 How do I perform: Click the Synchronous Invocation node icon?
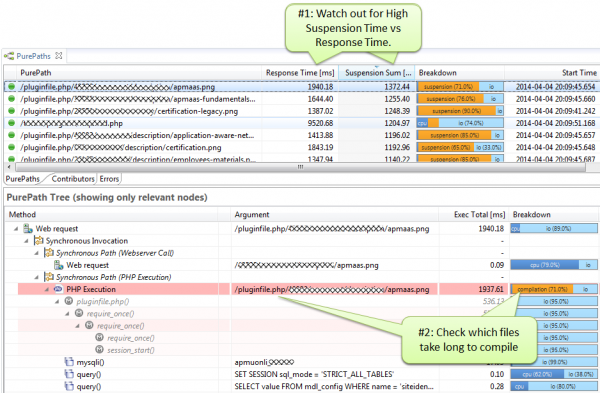(38, 241)
